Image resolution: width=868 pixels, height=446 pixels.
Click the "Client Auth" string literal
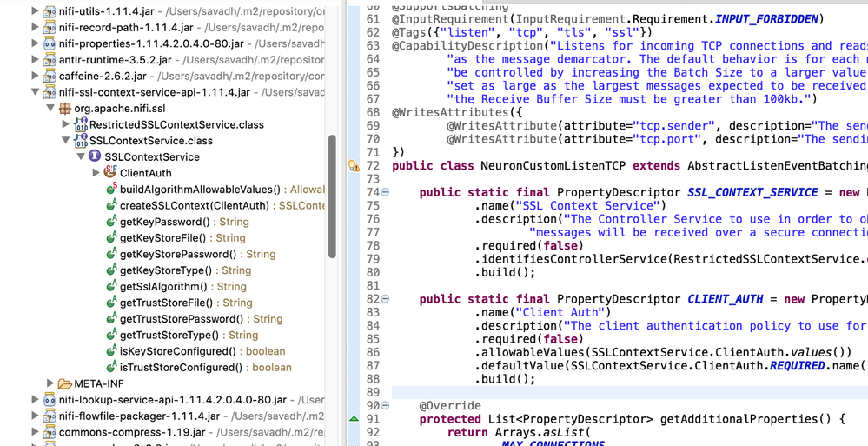(x=560, y=312)
